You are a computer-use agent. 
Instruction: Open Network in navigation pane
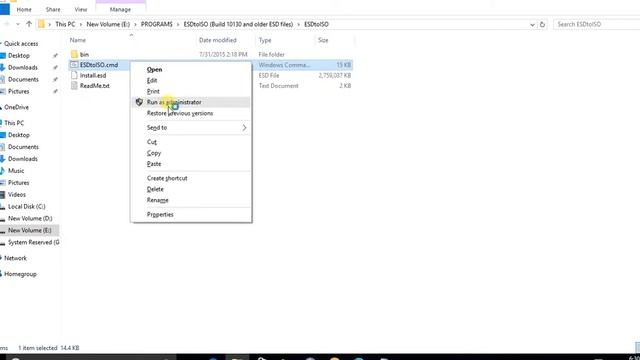pos(16,258)
